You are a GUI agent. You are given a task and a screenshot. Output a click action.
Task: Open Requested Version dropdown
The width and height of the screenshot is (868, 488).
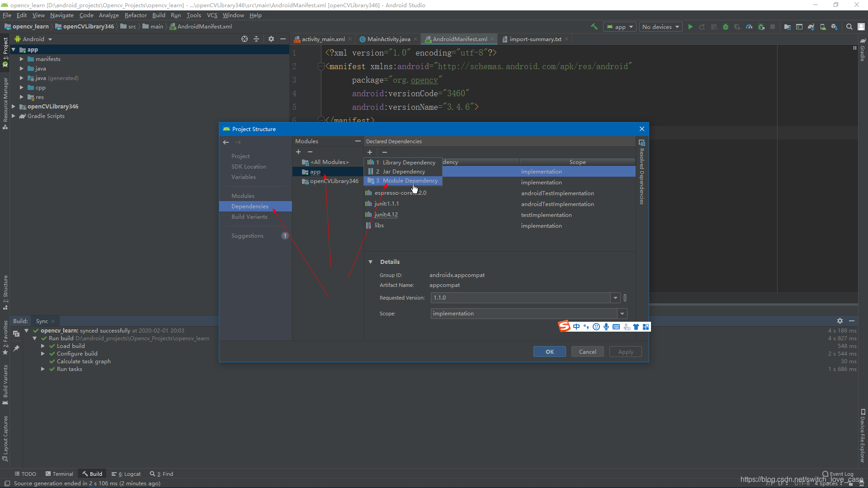tap(615, 298)
